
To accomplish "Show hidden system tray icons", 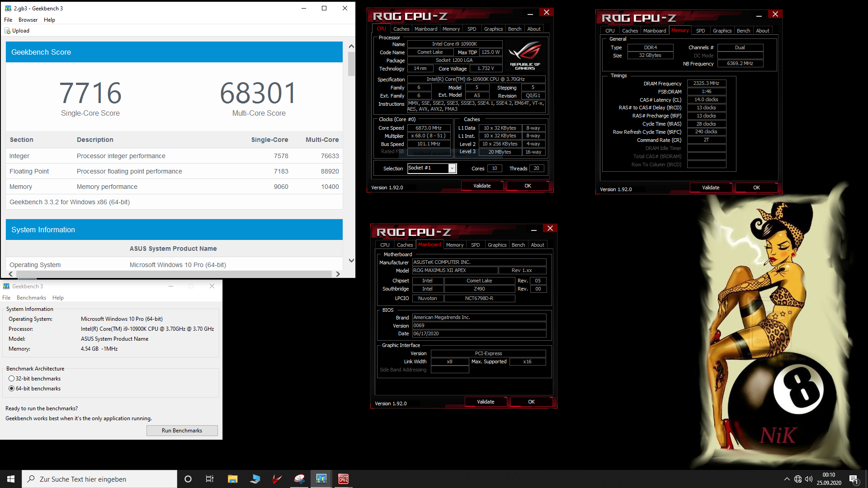I will 787,479.
